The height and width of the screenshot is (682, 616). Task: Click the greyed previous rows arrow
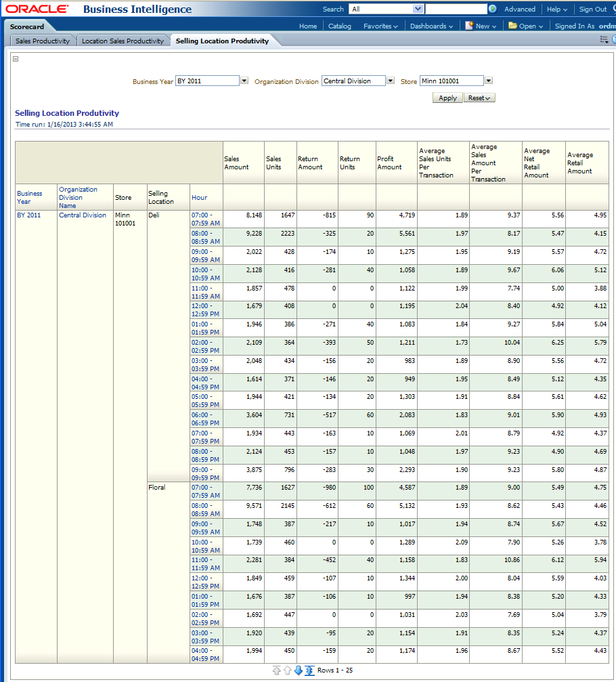pos(288,670)
